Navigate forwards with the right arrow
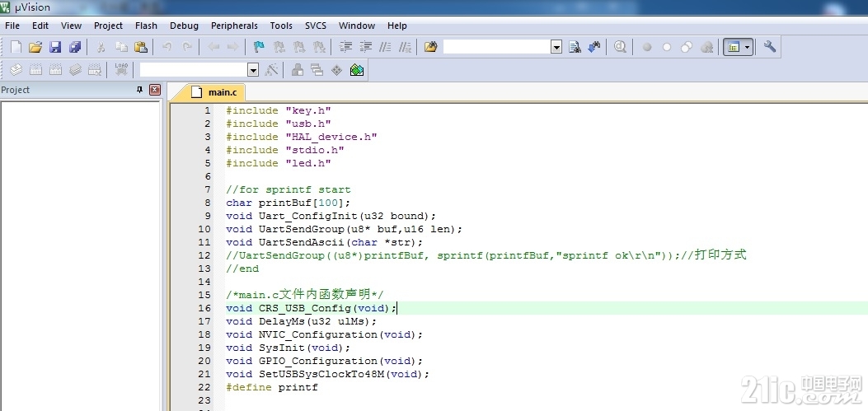The image size is (868, 411). [232, 47]
